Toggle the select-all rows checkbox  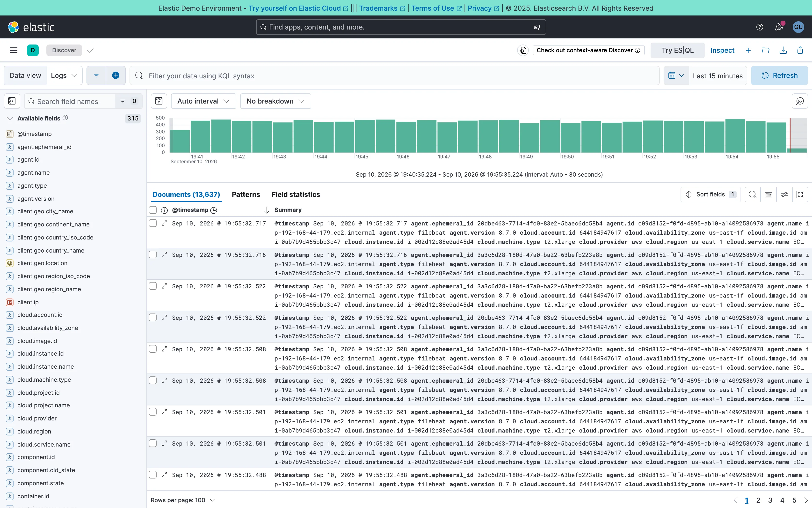[153, 210]
